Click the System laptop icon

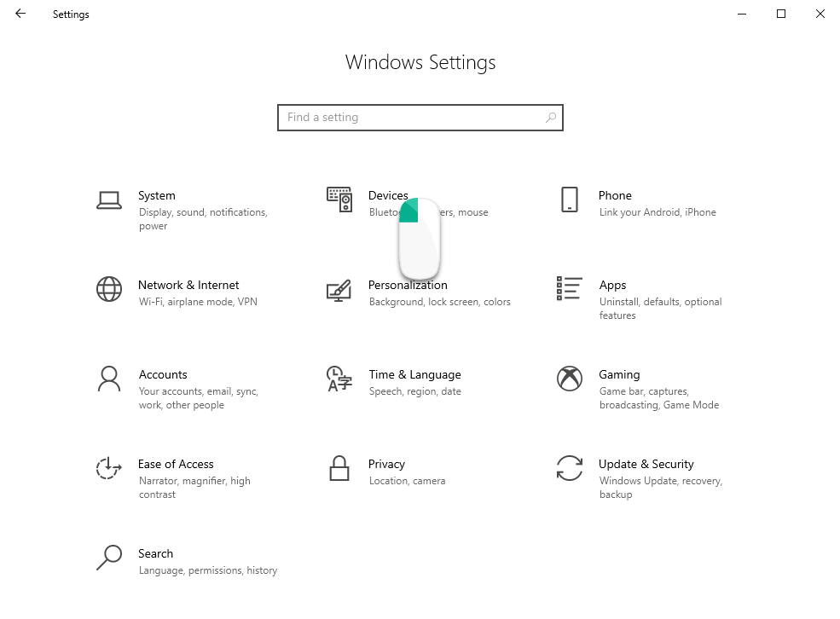coord(109,200)
